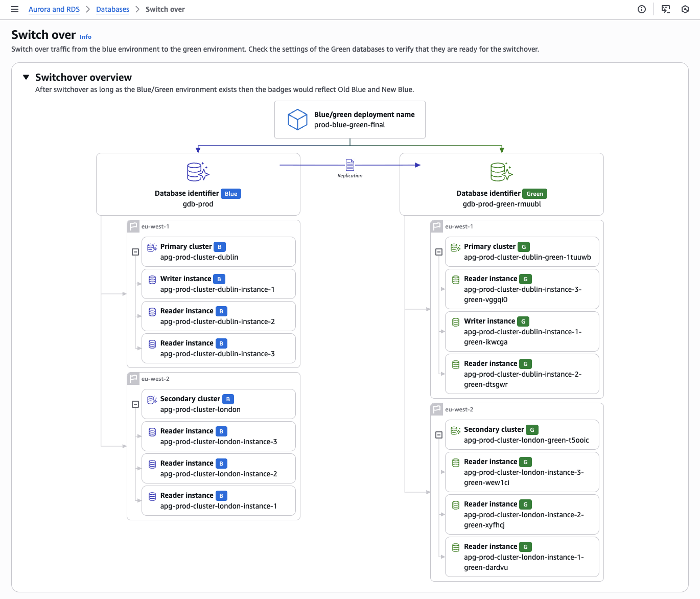Collapse the blue eu-west-2 secondary cluster tree
The image size is (700, 599).
point(135,404)
